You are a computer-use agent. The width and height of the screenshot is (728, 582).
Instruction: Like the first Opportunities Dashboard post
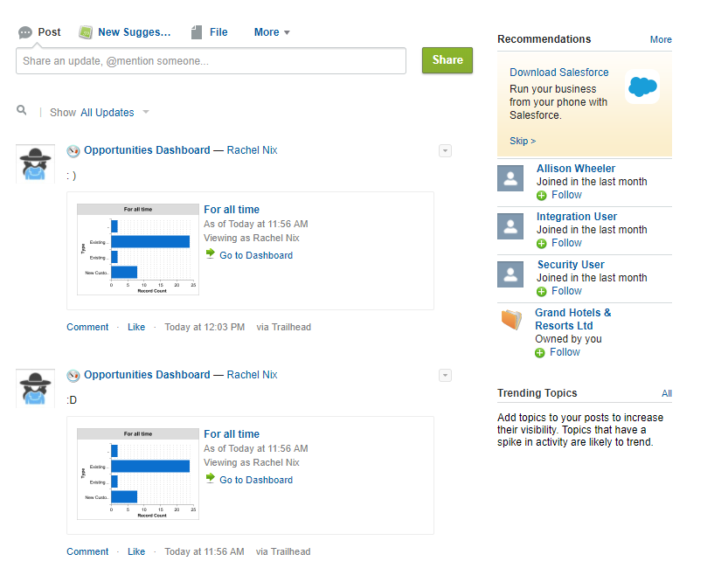coord(136,327)
